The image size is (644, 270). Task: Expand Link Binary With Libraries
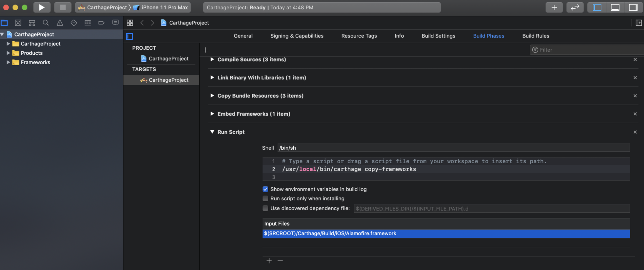click(x=212, y=77)
